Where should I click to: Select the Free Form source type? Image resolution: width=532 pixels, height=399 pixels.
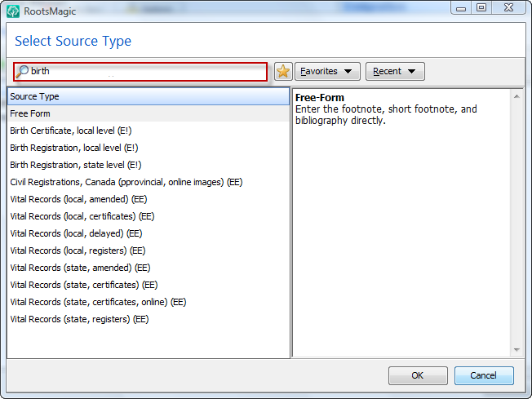click(x=149, y=113)
